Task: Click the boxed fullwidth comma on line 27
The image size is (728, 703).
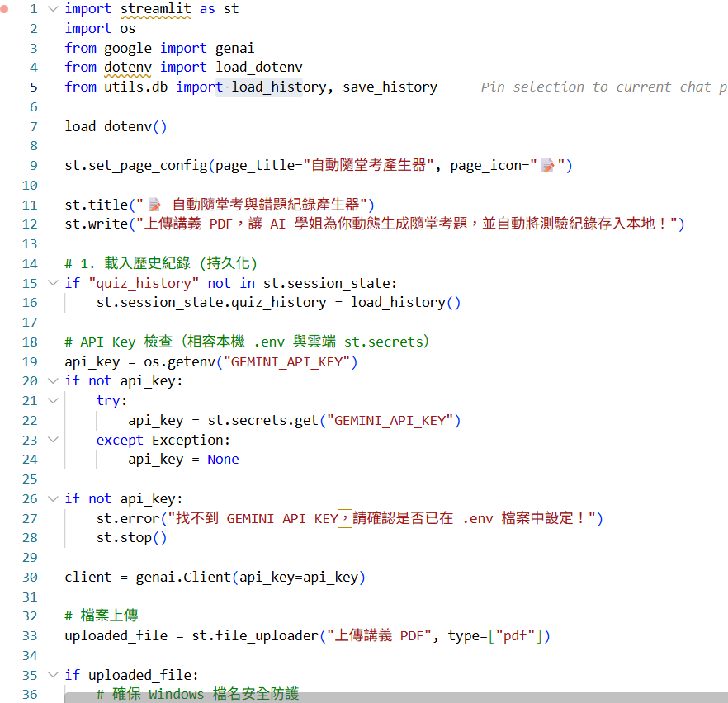Action: pyautogui.click(x=344, y=518)
